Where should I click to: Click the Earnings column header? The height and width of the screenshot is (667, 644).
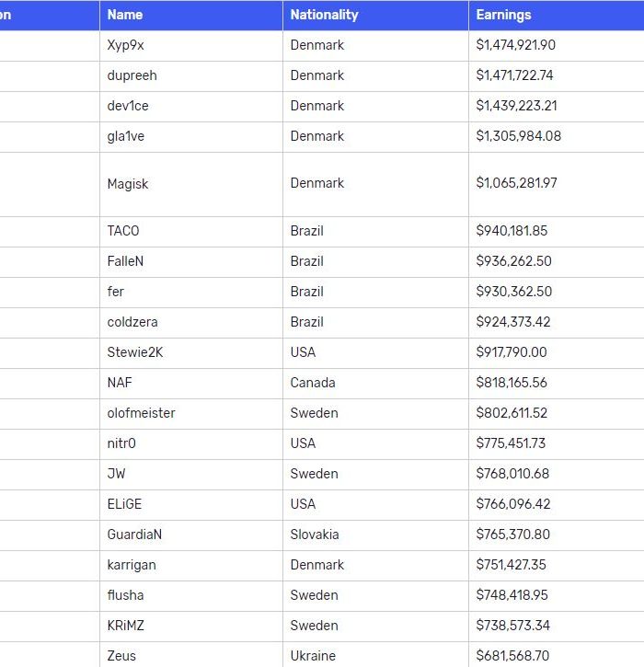click(503, 15)
